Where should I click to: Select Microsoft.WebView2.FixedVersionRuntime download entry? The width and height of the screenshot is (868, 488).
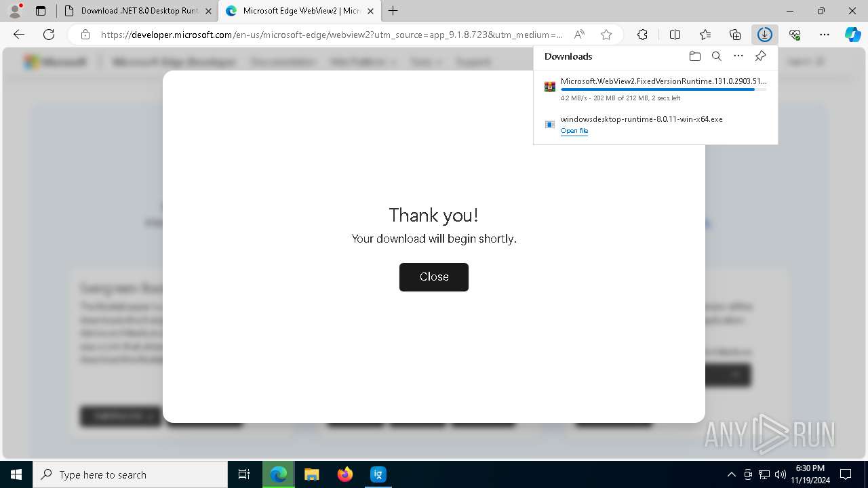click(x=655, y=89)
